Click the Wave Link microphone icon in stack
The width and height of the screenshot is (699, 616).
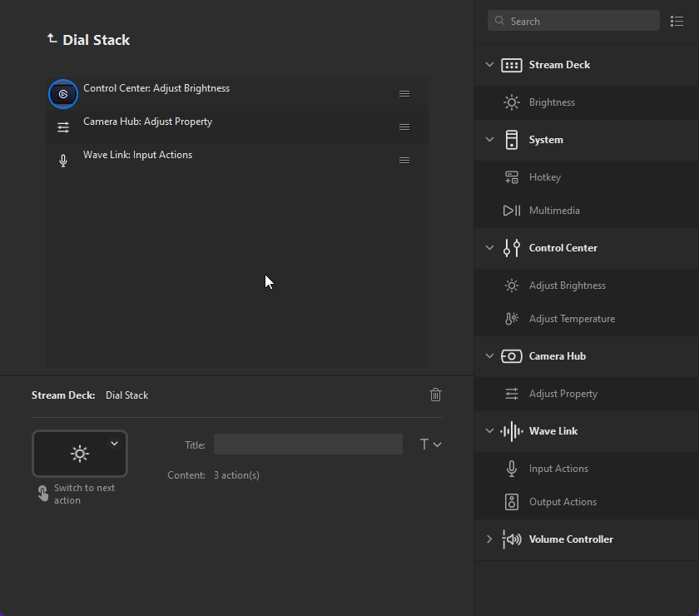pos(63,161)
